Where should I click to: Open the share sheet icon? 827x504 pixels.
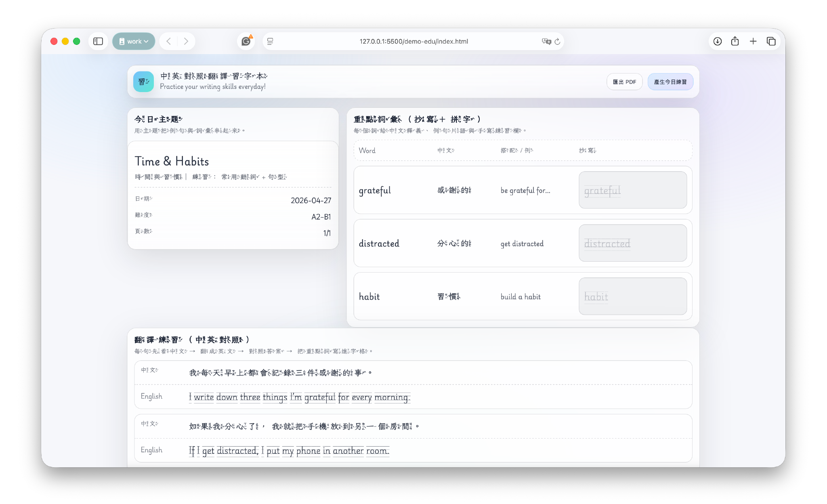coord(735,41)
